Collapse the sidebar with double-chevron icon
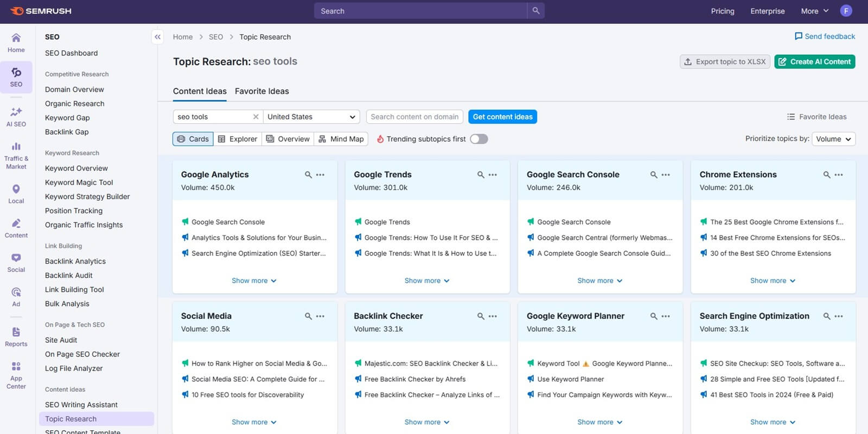 tap(157, 37)
